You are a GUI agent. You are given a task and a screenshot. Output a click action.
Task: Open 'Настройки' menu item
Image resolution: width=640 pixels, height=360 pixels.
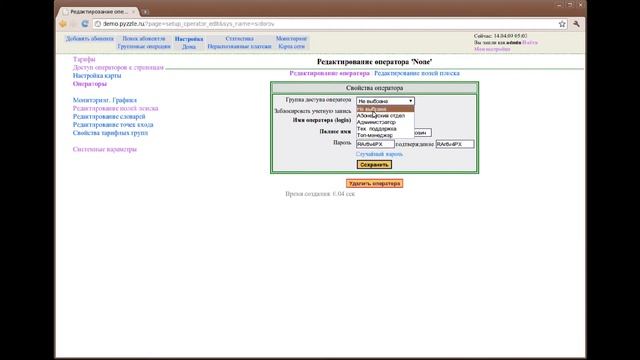tap(189, 39)
